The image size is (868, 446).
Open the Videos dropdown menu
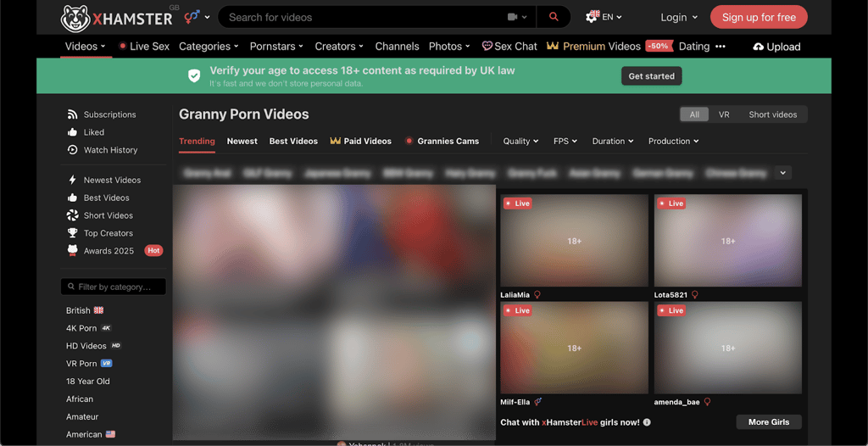point(86,47)
